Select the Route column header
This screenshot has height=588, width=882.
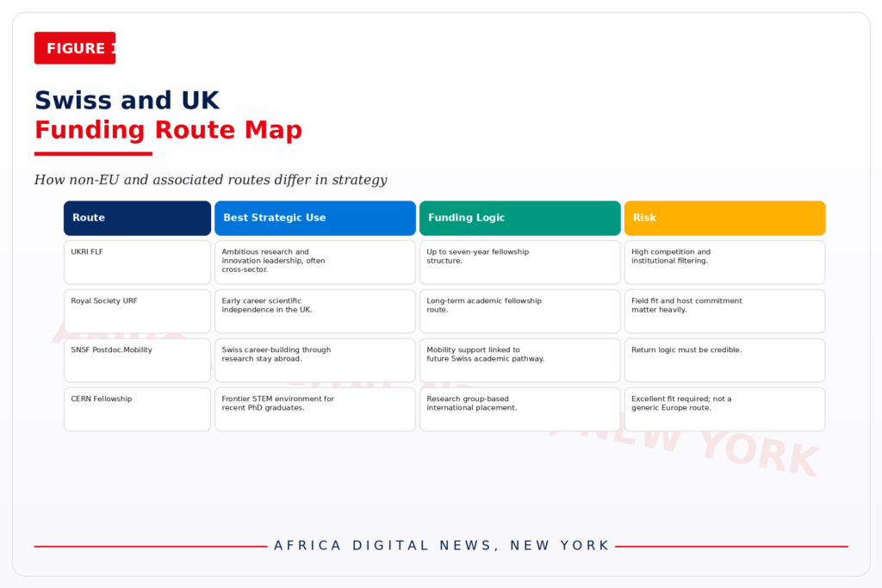click(137, 218)
